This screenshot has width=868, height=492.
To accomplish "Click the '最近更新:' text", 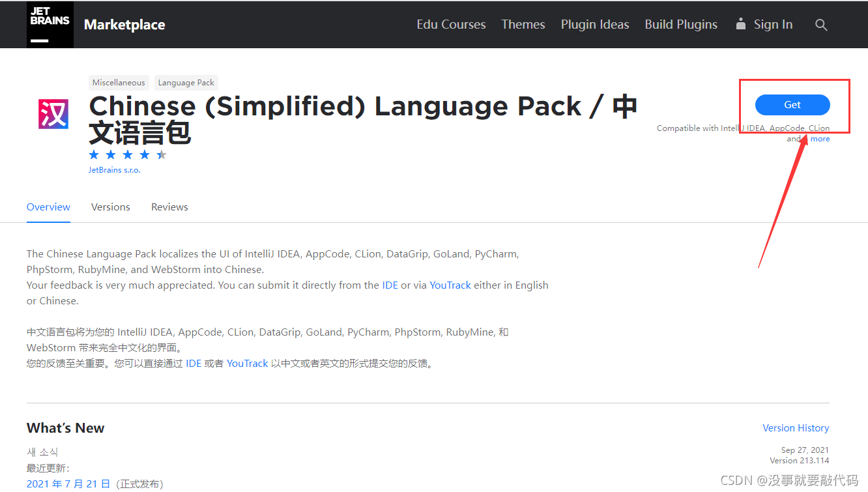I will (x=48, y=468).
